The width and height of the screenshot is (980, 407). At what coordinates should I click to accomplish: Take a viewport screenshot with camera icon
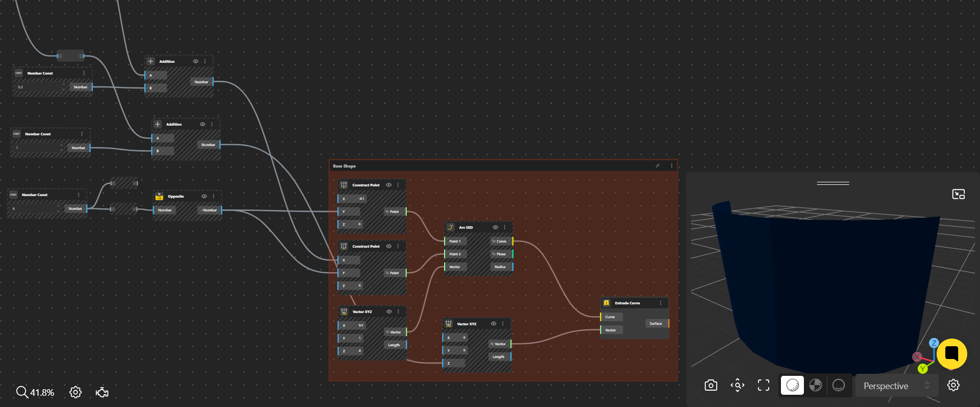[710, 386]
